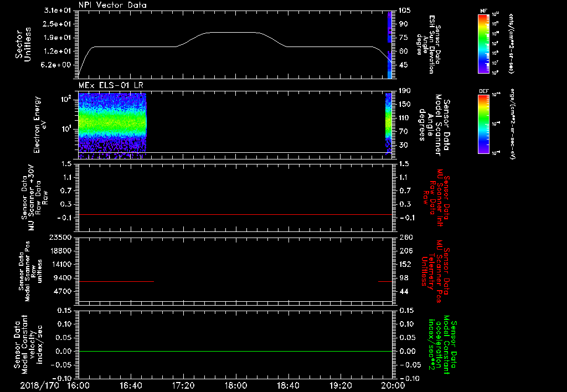
Task: Click the 90 degree elevation tick
Action: coord(403,24)
